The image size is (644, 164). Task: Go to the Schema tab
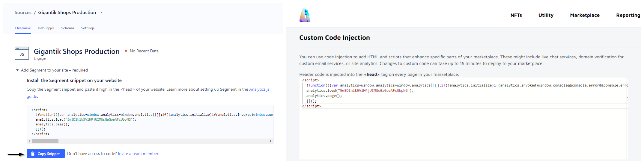tap(67, 28)
